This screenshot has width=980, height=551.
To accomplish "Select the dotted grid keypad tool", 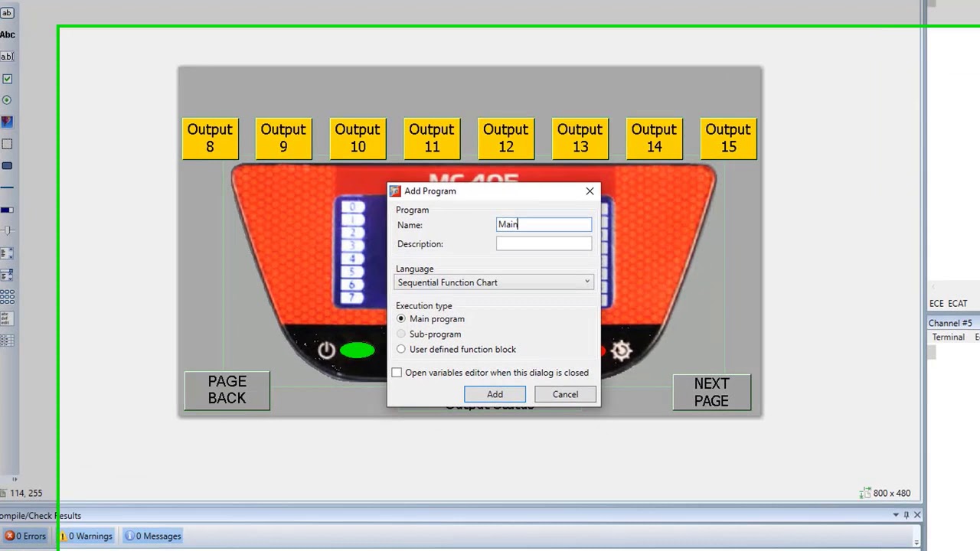I will pyautogui.click(x=7, y=296).
